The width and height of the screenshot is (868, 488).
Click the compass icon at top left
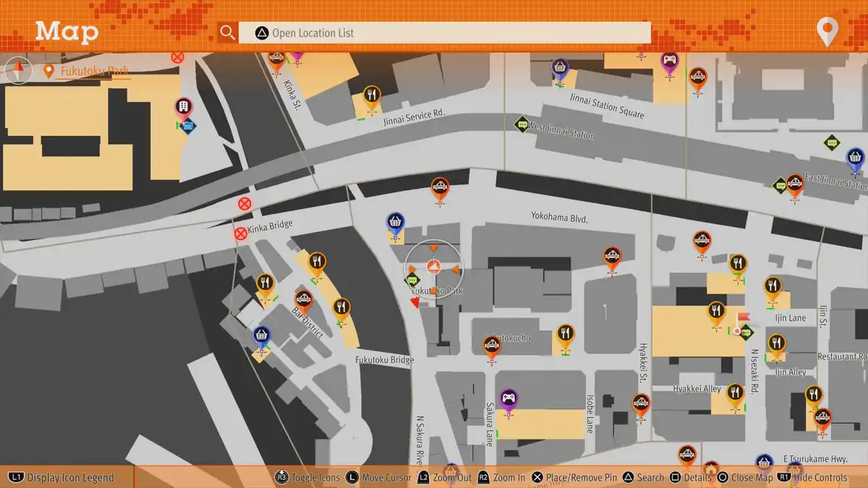pyautogui.click(x=18, y=71)
